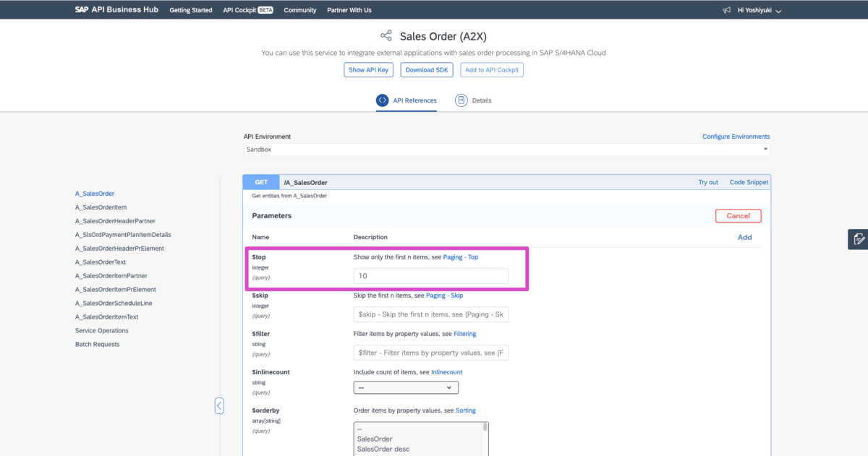The height and width of the screenshot is (456, 868).
Task: Click the $filter input field
Action: (431, 353)
